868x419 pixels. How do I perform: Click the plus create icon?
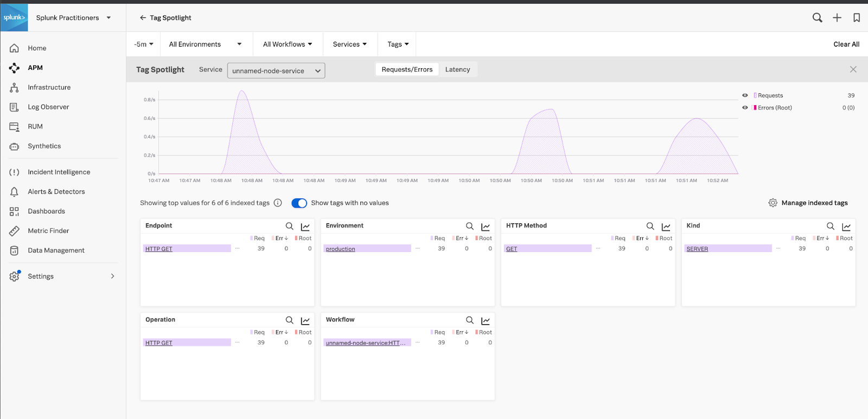[x=837, y=18]
